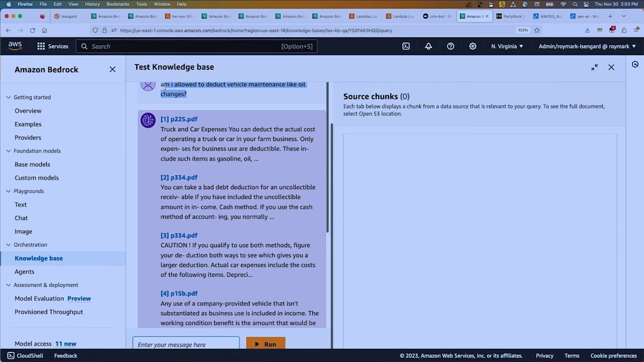Image resolution: width=644 pixels, height=362 pixels.
Task: Click the 11 new model access badge
Action: (x=65, y=344)
